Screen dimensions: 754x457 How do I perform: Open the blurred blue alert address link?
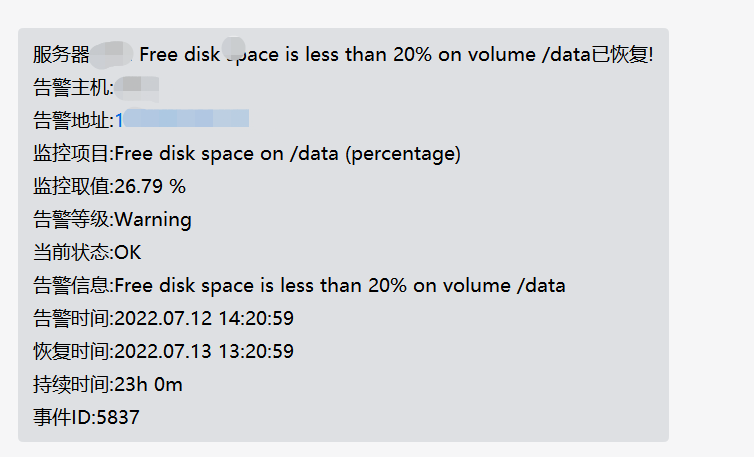[x=181, y=120]
